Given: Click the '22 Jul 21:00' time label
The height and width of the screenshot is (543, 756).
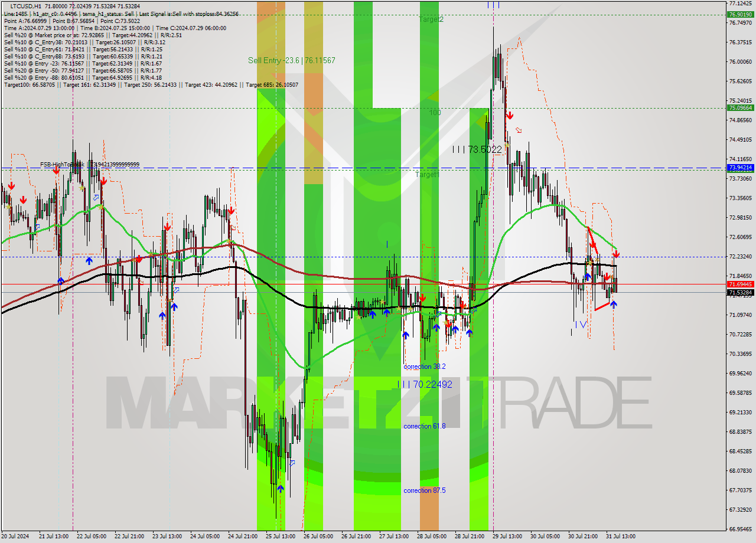Looking at the screenshot, I should [x=129, y=537].
